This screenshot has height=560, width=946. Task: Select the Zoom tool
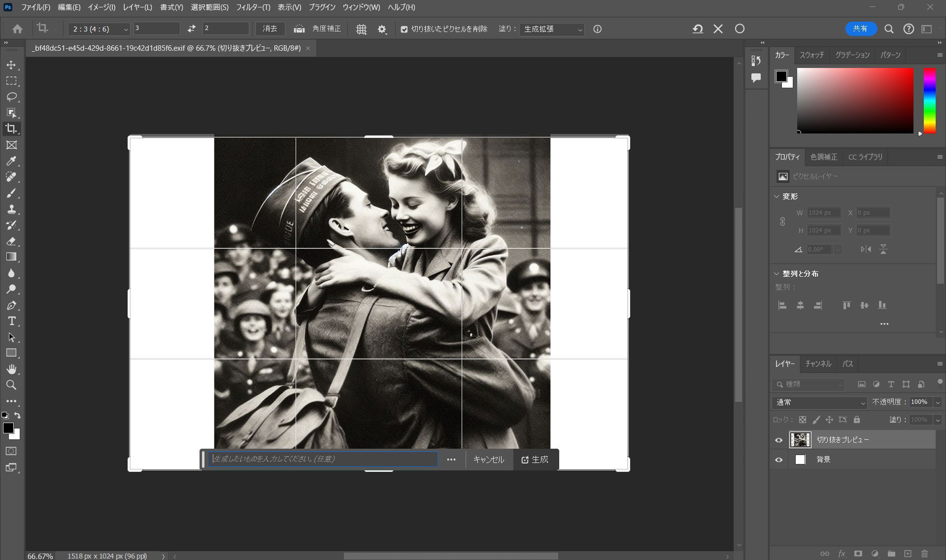point(11,385)
